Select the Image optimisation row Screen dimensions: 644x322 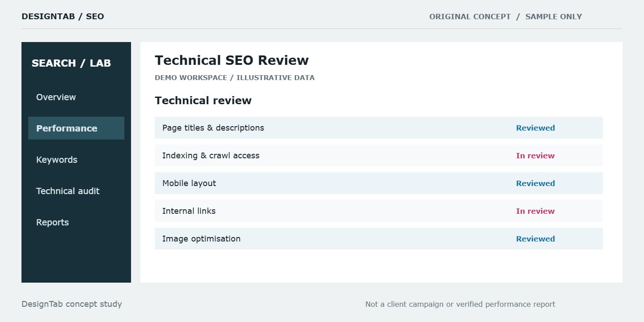[x=379, y=239]
